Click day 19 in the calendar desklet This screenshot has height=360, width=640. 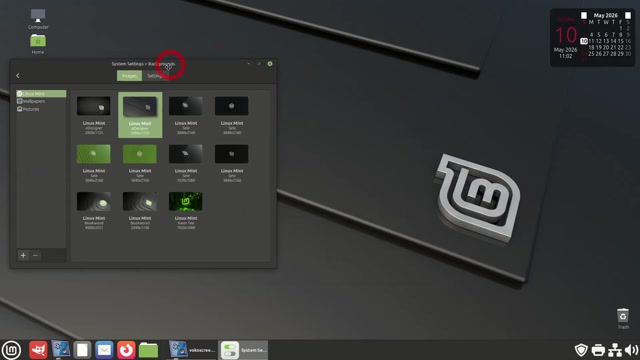(598, 47)
